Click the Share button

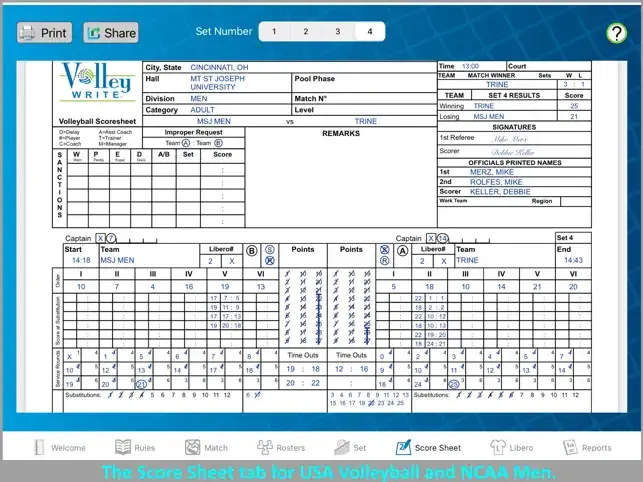[x=111, y=33]
